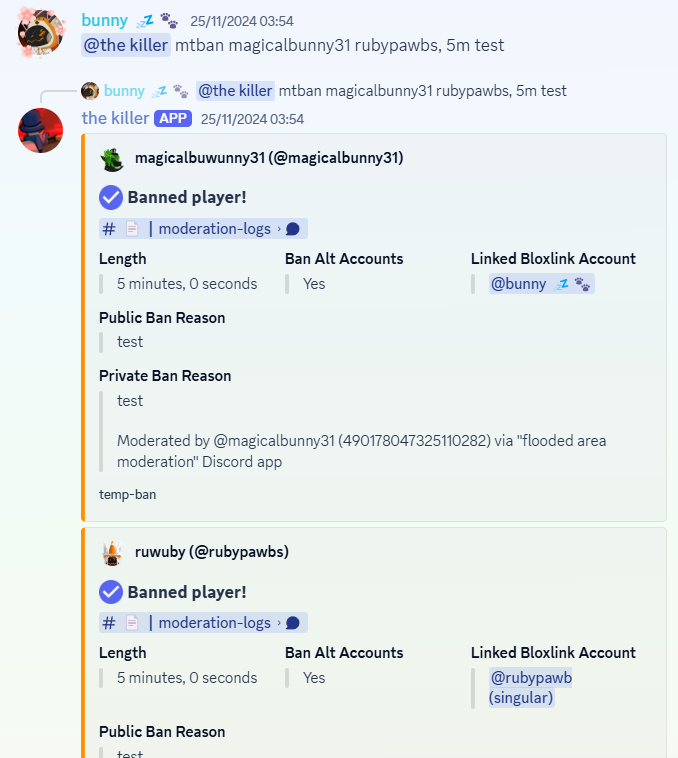Click the small reply avatar of bunny
This screenshot has width=678, height=758.
point(90,91)
